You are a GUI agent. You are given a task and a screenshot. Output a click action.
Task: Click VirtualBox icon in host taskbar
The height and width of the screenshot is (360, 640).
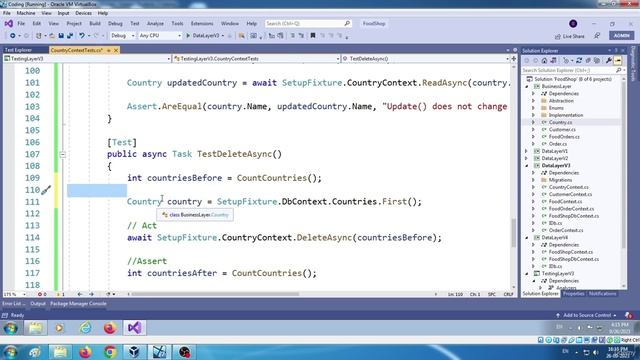pyautogui.click(x=134, y=352)
